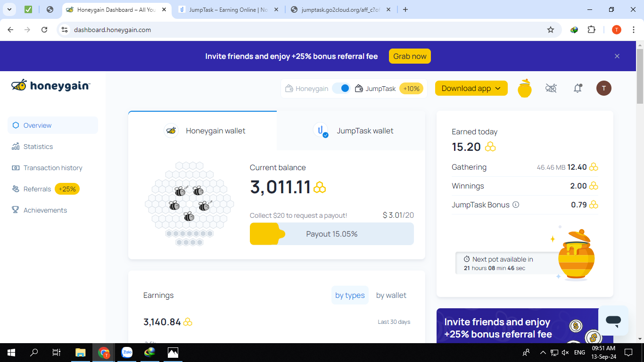Select earnings by types

(x=350, y=296)
